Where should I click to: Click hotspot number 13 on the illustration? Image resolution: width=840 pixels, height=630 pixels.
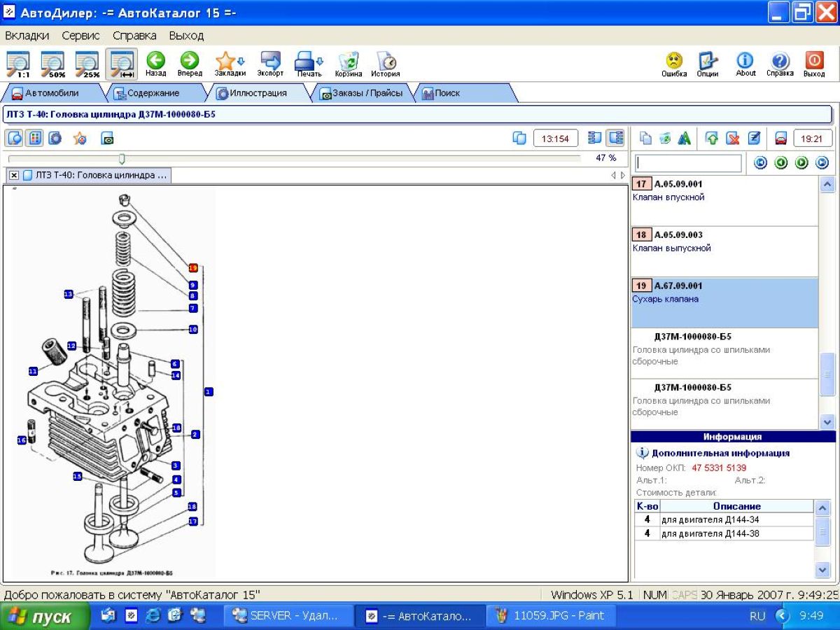click(x=69, y=294)
